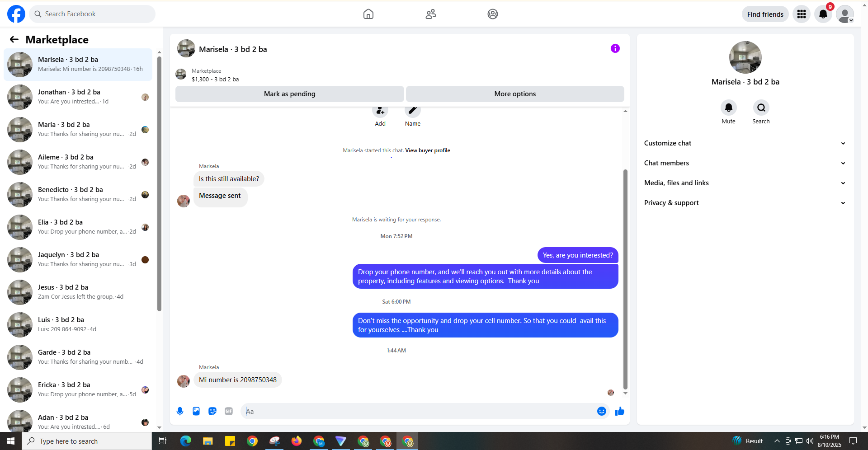Open the Jonathan · 3 bd 2 ba conversation
Screen dimensions: 868x450
tap(78, 97)
